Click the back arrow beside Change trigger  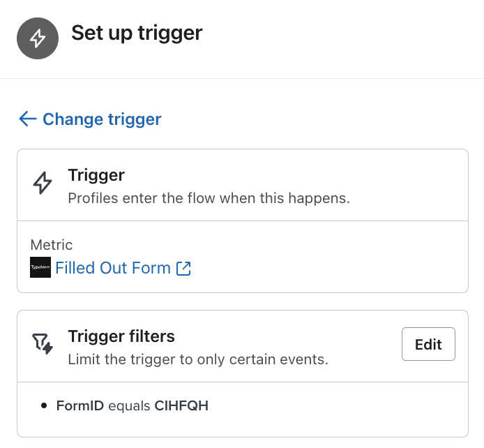(x=27, y=119)
